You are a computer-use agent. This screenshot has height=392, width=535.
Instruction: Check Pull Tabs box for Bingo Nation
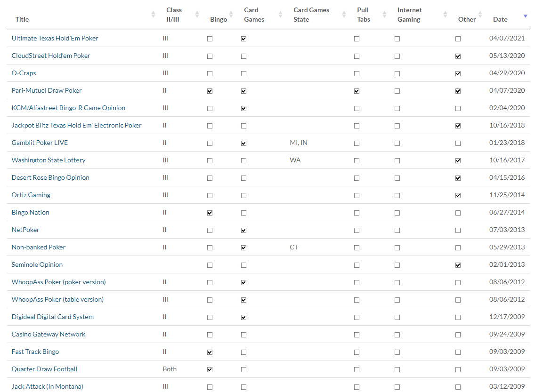(x=357, y=213)
